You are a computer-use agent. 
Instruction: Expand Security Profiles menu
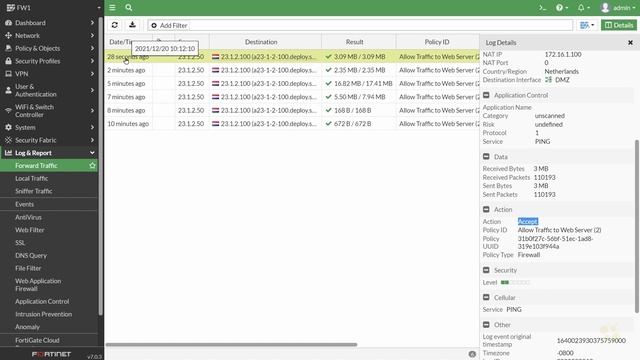tap(49, 61)
